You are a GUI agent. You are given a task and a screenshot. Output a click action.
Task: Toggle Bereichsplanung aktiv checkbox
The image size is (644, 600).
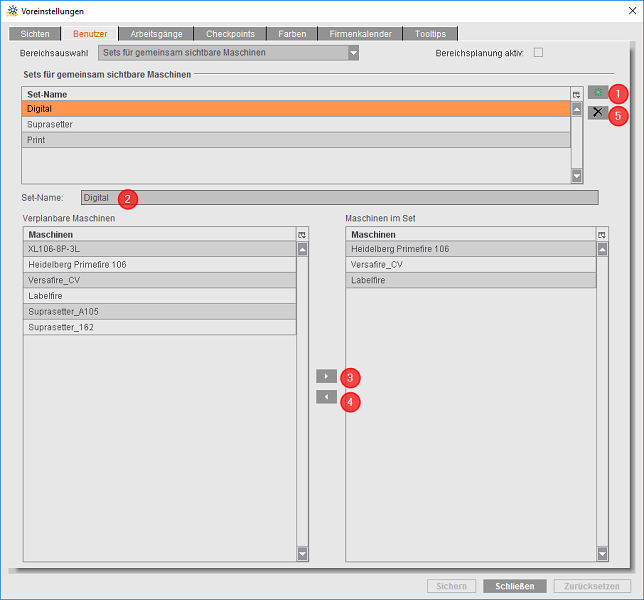coord(538,53)
